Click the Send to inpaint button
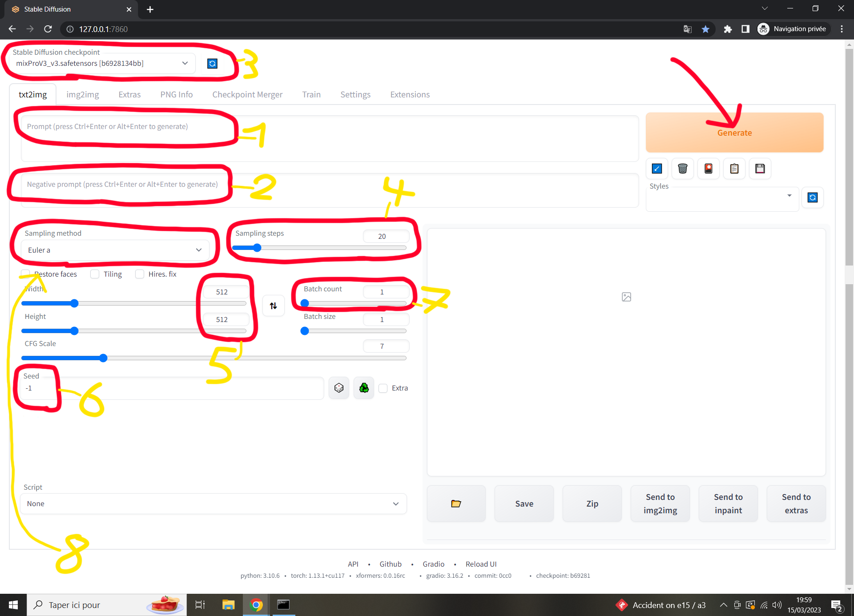Viewport: 854px width, 616px height. 728,503
